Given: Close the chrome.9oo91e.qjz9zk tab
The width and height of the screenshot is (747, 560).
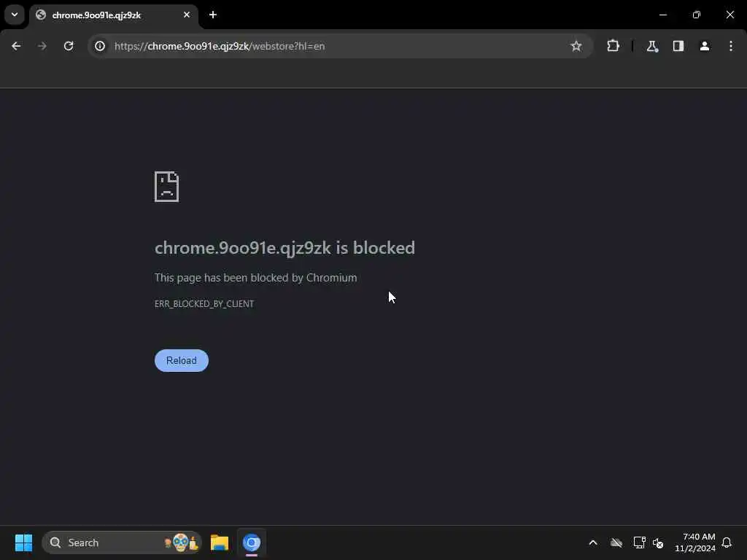Looking at the screenshot, I should point(187,15).
